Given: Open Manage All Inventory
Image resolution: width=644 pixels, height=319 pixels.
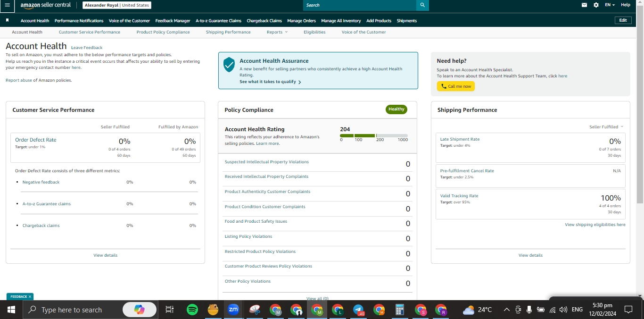Looking at the screenshot, I should tap(341, 21).
